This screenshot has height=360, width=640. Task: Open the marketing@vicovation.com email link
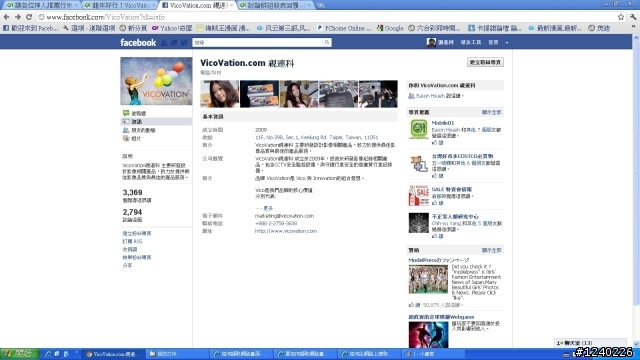point(284,216)
